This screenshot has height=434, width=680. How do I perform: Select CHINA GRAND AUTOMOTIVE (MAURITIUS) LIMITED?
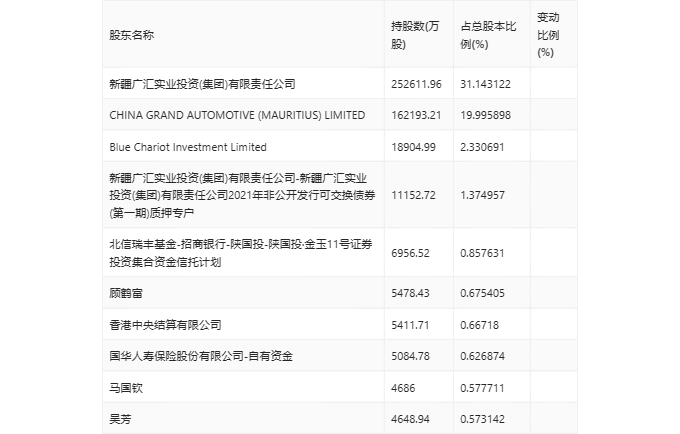click(x=237, y=115)
